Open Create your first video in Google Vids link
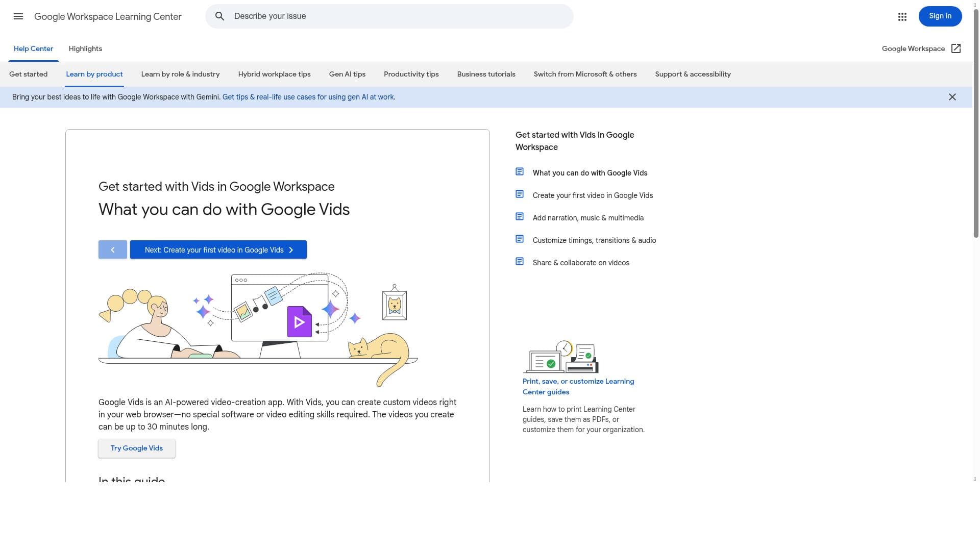 click(x=593, y=195)
